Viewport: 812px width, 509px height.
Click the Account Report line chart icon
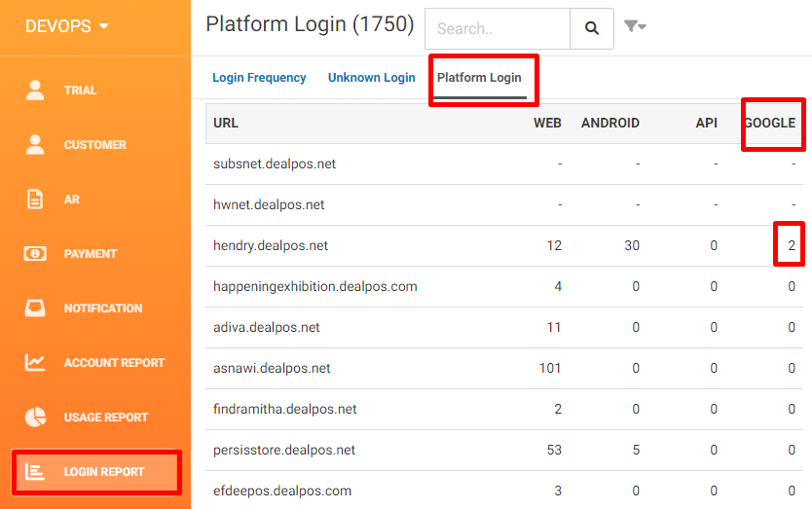pos(35,362)
